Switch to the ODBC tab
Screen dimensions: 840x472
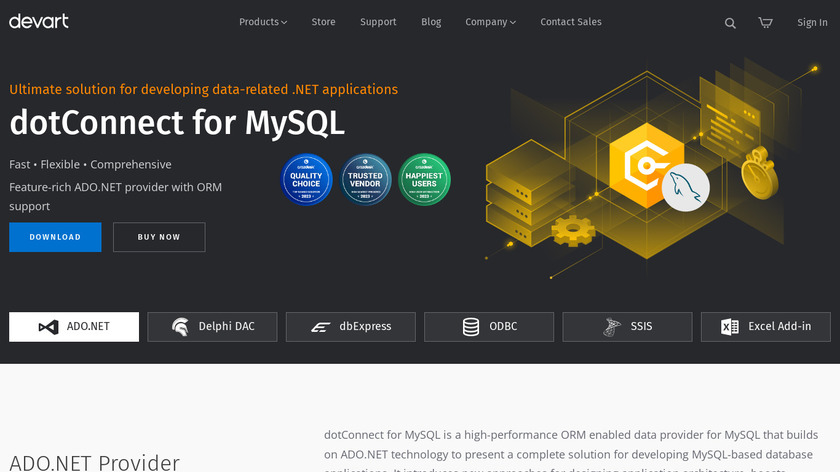pos(489,327)
